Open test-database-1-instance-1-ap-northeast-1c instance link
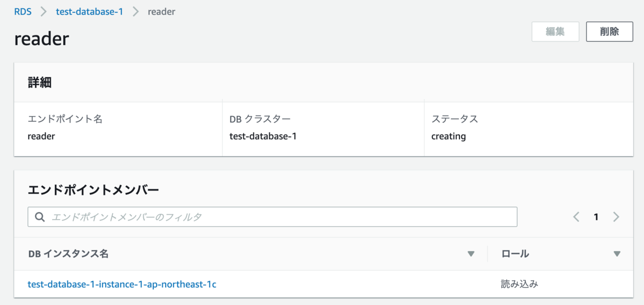This screenshot has width=644, height=305. coord(122,284)
